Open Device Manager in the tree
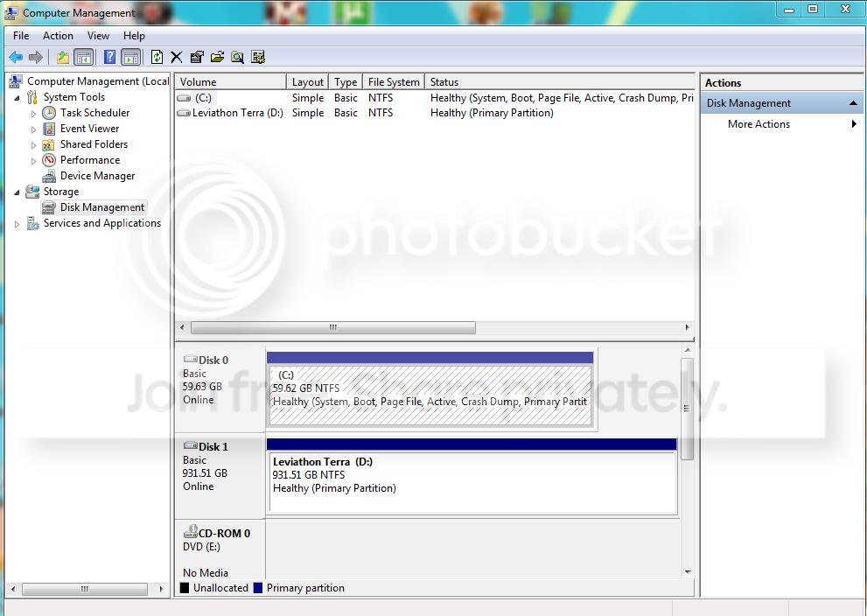The height and width of the screenshot is (616, 867). point(97,176)
